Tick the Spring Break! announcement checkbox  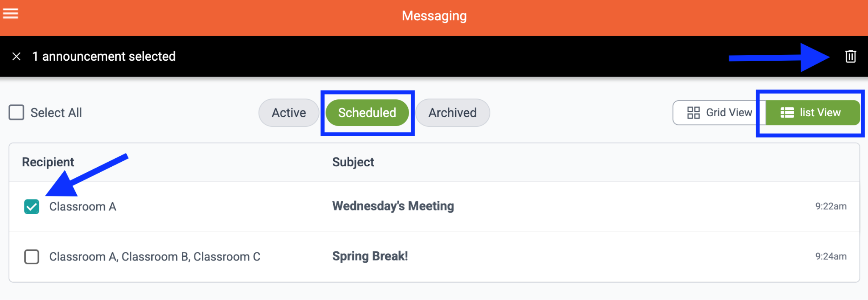(32, 257)
